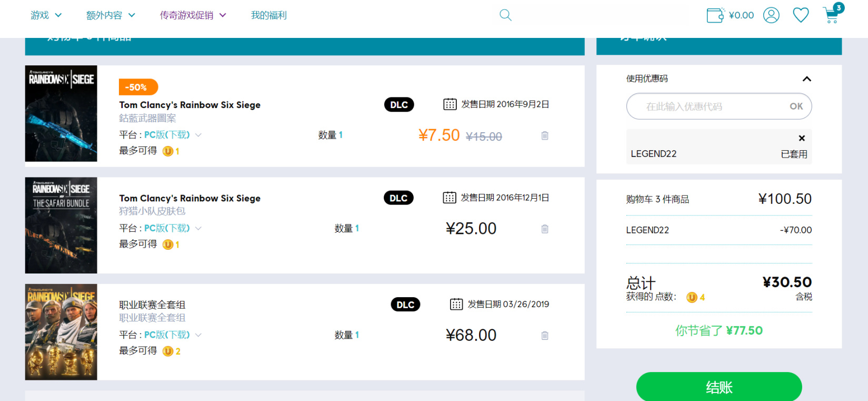
Task: Click the U coin icon on 职业联赛全套组 row
Action: point(168,351)
